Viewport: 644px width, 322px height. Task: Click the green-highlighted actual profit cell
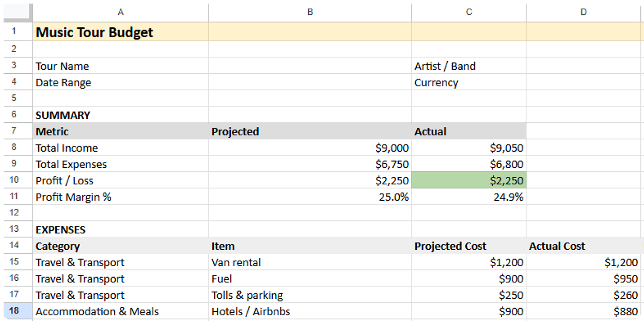[x=469, y=181]
